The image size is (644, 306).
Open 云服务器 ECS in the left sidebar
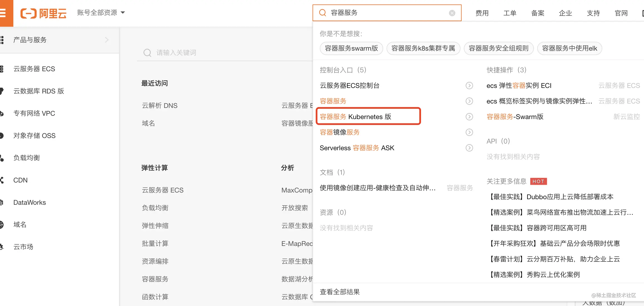pyautogui.click(x=34, y=69)
